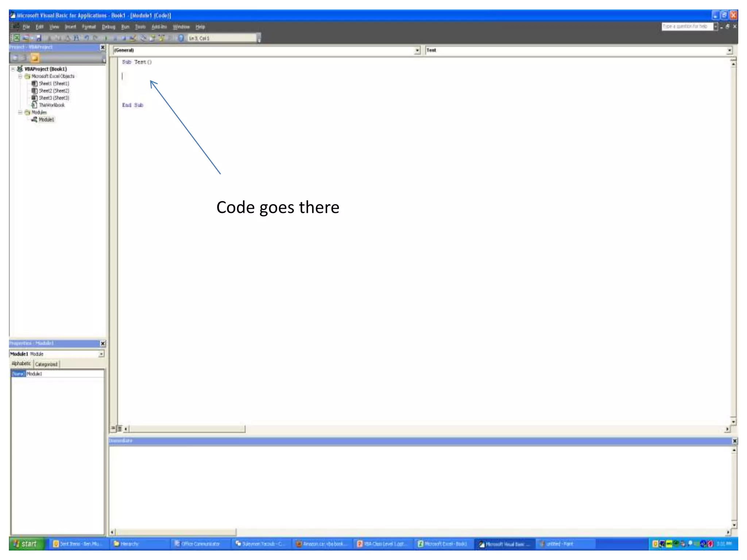The width and height of the screenshot is (747, 560).
Task: Click the Break toolbar icon
Action: [115, 38]
